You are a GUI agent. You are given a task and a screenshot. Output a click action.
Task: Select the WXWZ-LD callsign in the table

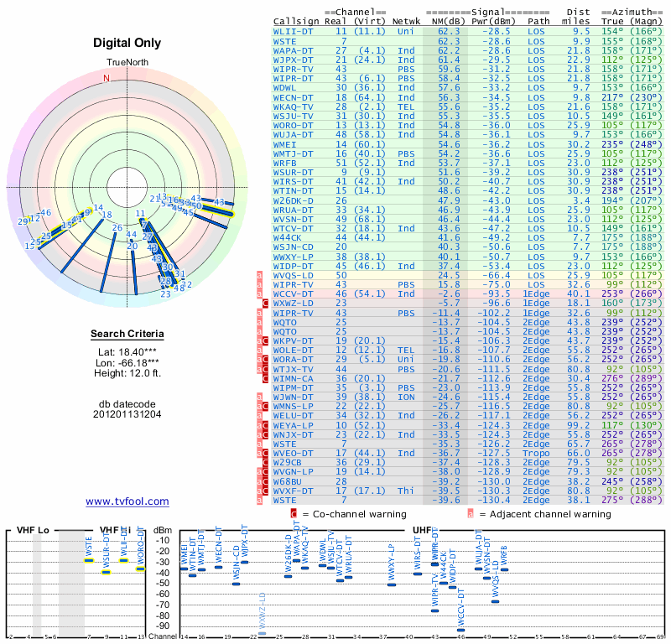coord(293,303)
